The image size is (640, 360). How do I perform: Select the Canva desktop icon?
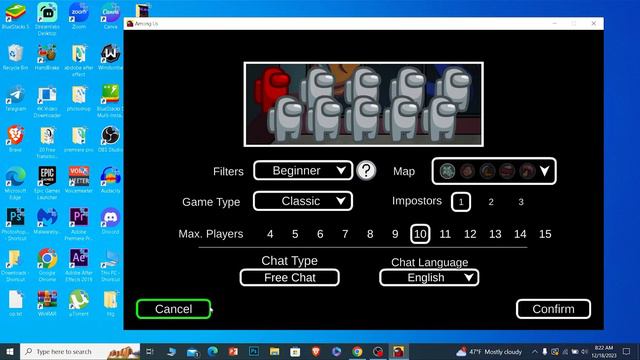(111, 16)
